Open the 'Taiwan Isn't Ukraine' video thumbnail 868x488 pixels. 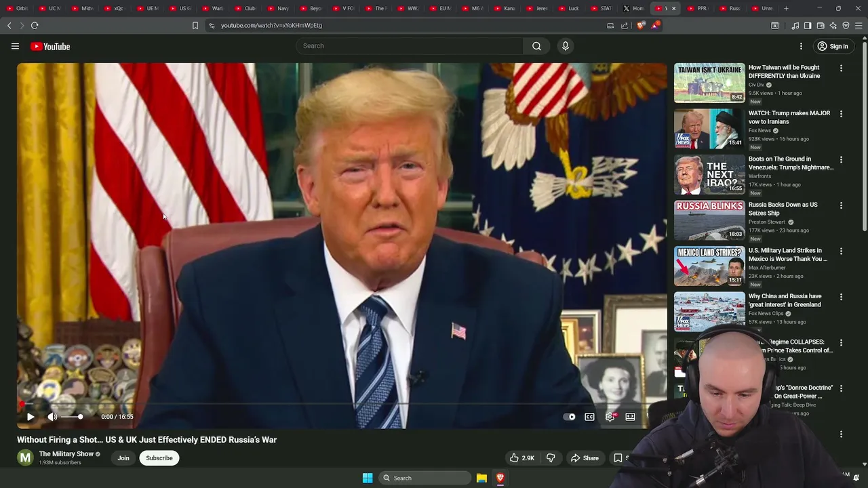pos(709,83)
